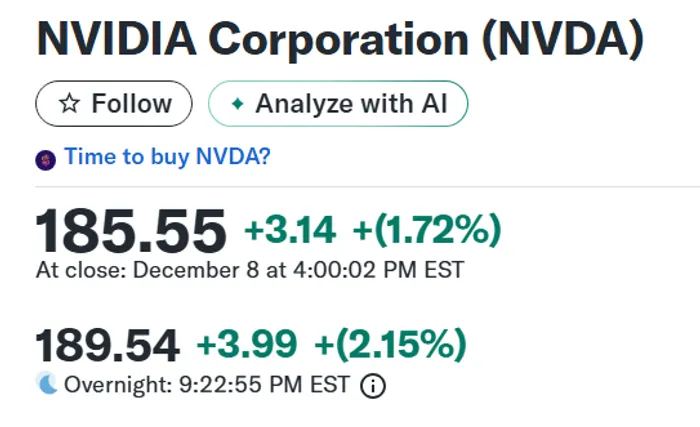700x427 pixels.
Task: Select the +(2.15%) overnight percent change
Action: pyautogui.click(x=391, y=345)
